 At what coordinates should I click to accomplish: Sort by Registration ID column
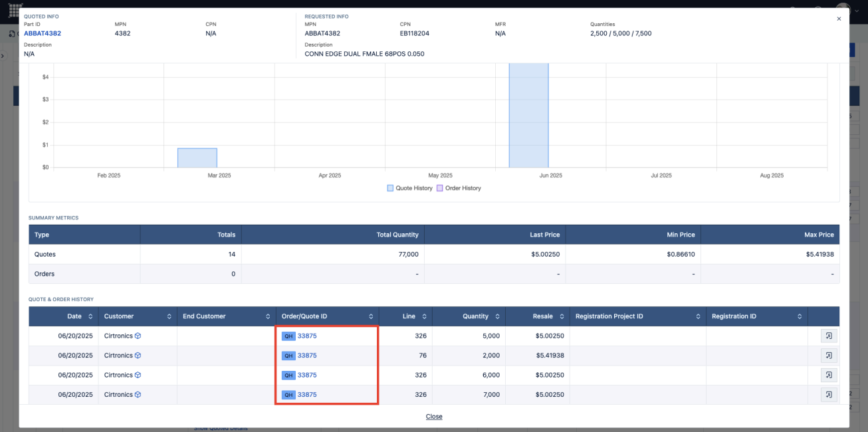800,316
